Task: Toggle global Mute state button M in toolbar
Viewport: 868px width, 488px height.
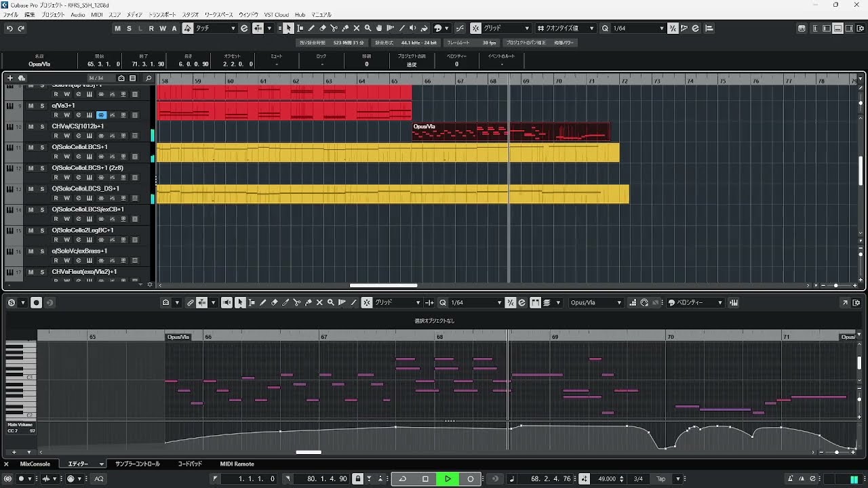Action: point(117,28)
